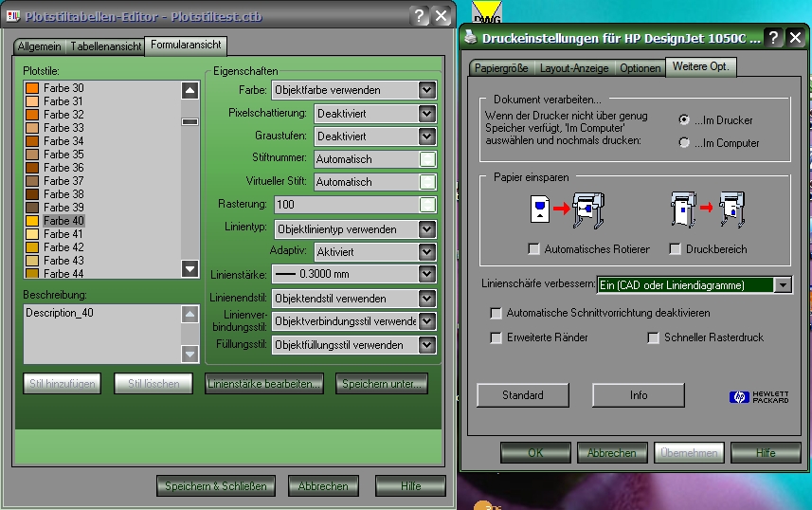Switch to the Allgemein tab
Image resolution: width=812 pixels, height=510 pixels.
click(40, 46)
